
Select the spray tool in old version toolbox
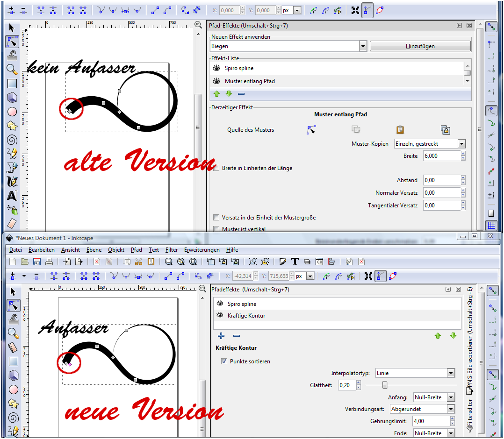point(12,209)
